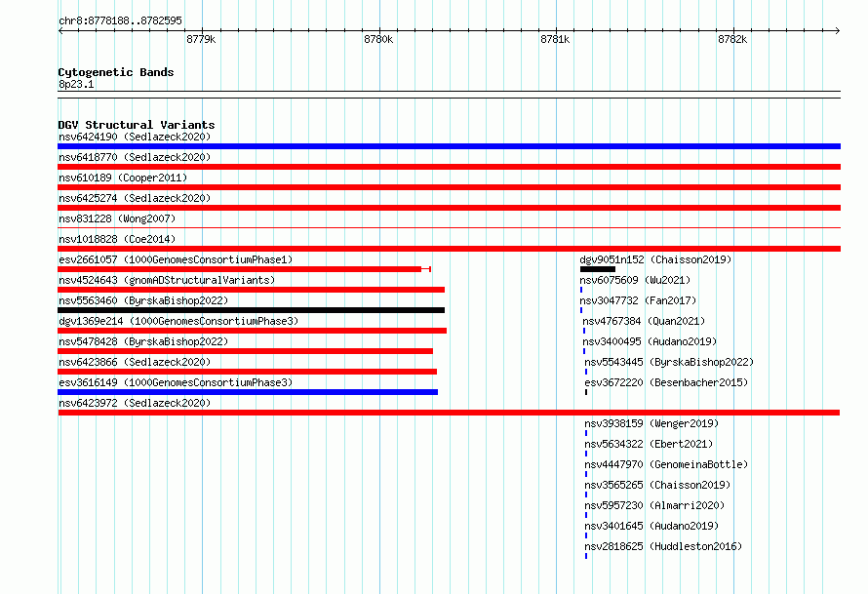Screen dimensions: 868x594
Task: Click the red nsv6423972 variant bar
Action: click(x=449, y=413)
